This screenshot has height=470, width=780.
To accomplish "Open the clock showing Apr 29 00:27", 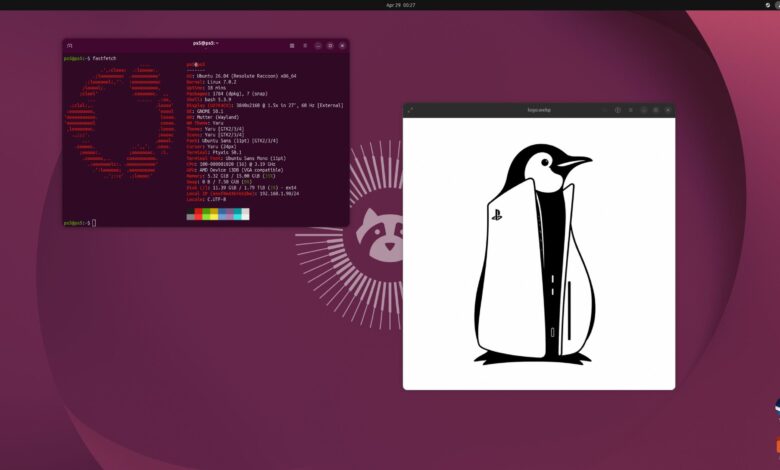I will [x=400, y=5].
